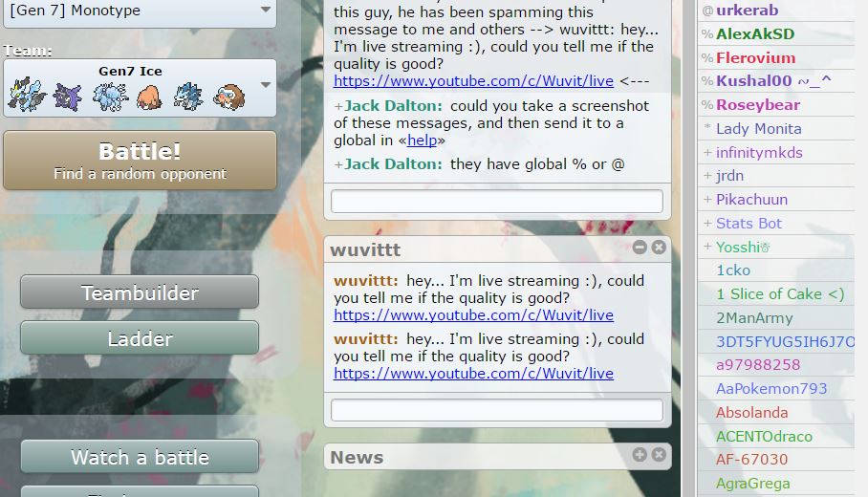The image size is (868, 497).
Task: Select user a97988258 in the user list
Action: coord(776,365)
